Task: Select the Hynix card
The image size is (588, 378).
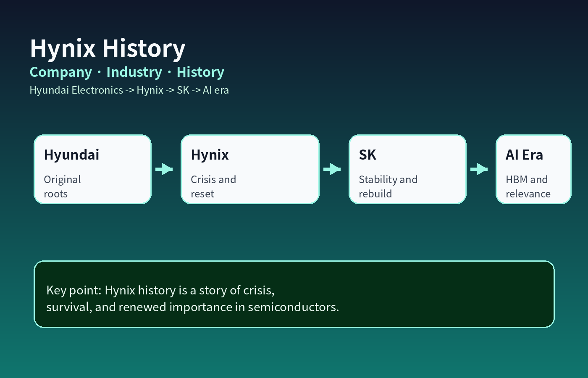Action: (x=250, y=169)
